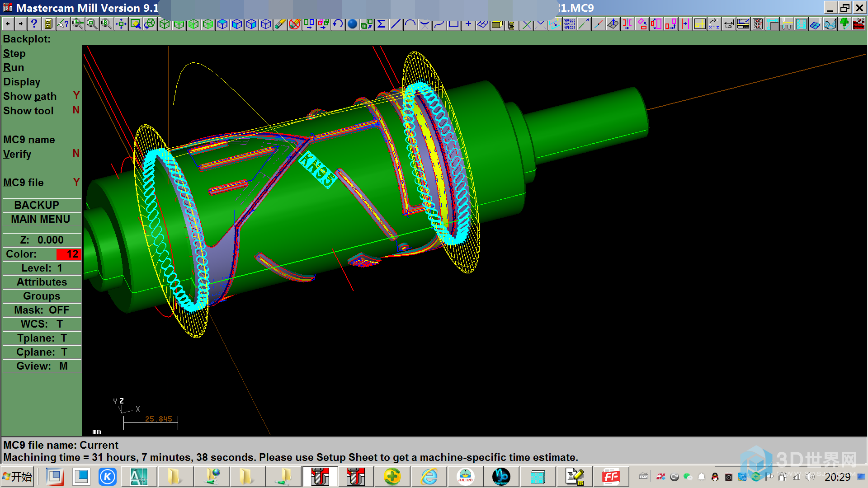This screenshot has width=868, height=488.
Task: Select the dynamic rotate view icon
Action: [x=150, y=24]
